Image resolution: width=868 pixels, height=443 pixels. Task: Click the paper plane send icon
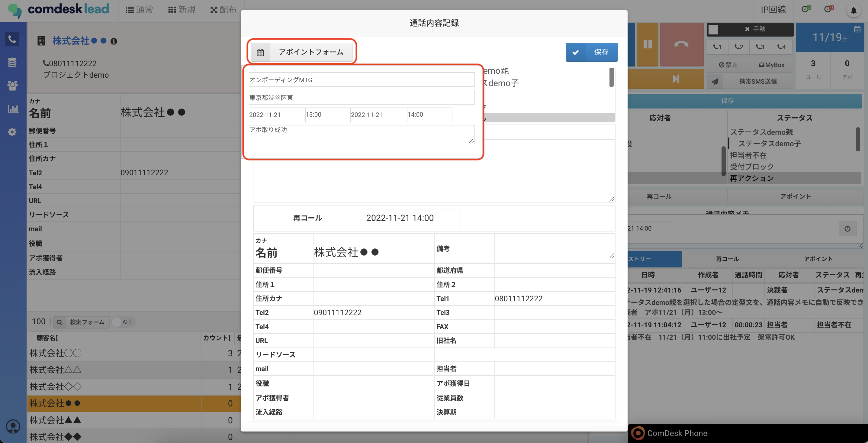pos(715,82)
